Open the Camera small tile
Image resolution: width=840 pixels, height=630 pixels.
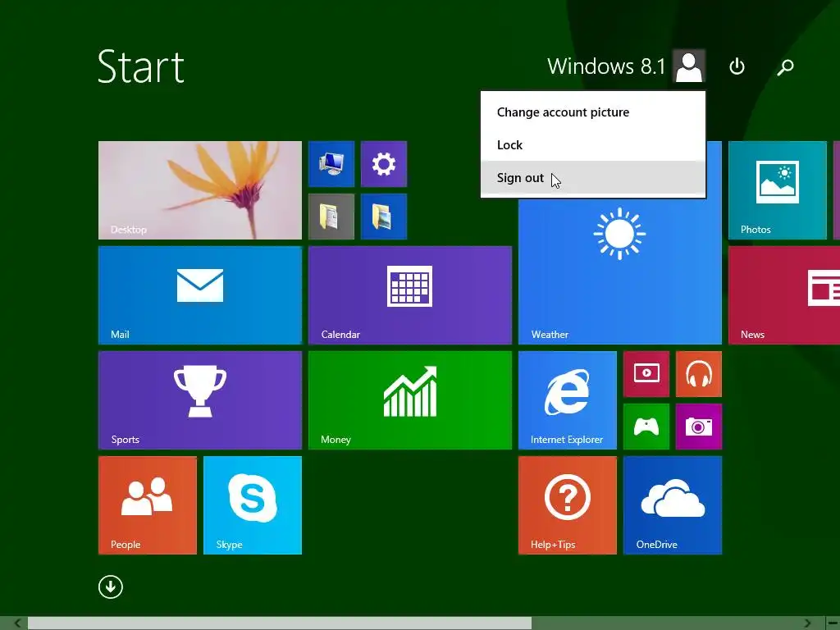(x=699, y=427)
